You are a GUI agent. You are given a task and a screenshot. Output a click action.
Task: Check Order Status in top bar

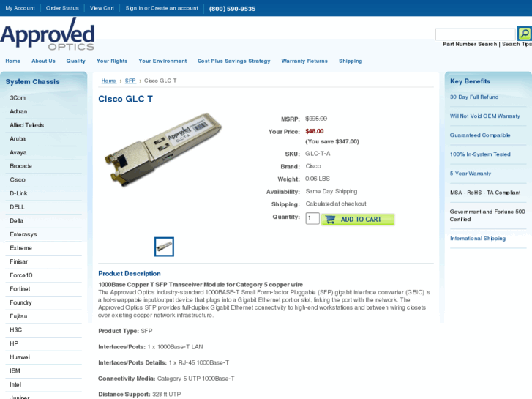click(62, 8)
